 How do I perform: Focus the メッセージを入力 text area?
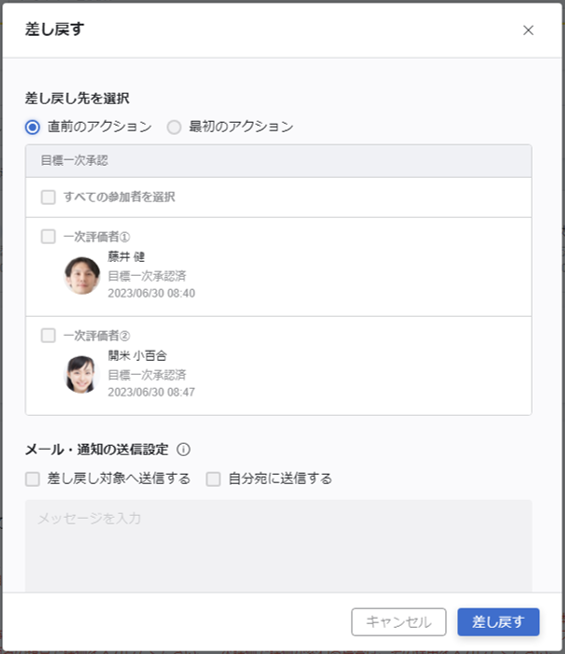coord(279,546)
